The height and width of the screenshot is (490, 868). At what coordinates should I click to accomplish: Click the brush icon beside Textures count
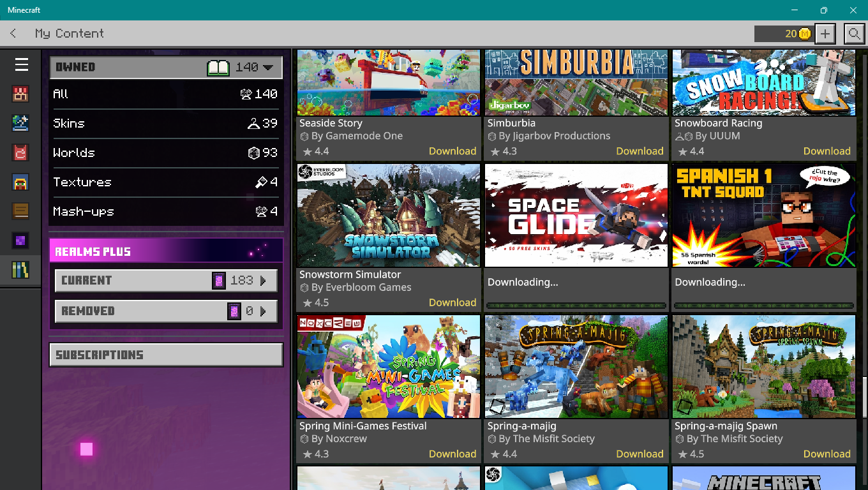(260, 182)
